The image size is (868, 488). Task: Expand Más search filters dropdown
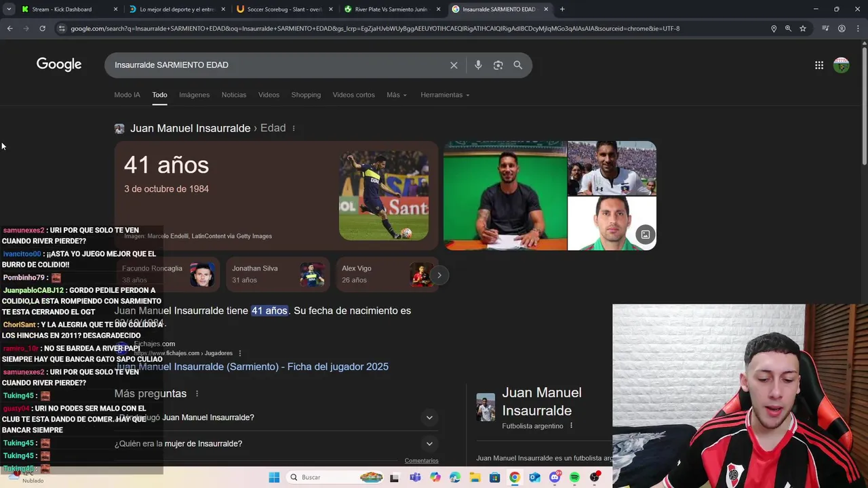[397, 95]
